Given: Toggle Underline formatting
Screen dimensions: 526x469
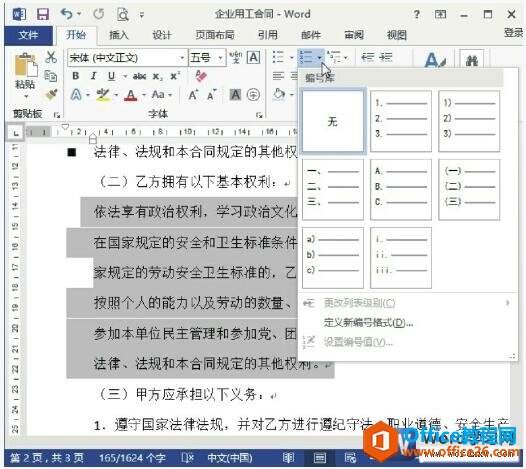Looking at the screenshot, I should pyautogui.click(x=111, y=76).
